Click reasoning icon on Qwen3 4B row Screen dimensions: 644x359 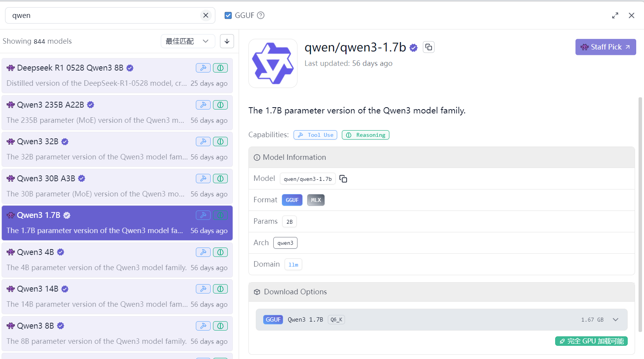(220, 252)
